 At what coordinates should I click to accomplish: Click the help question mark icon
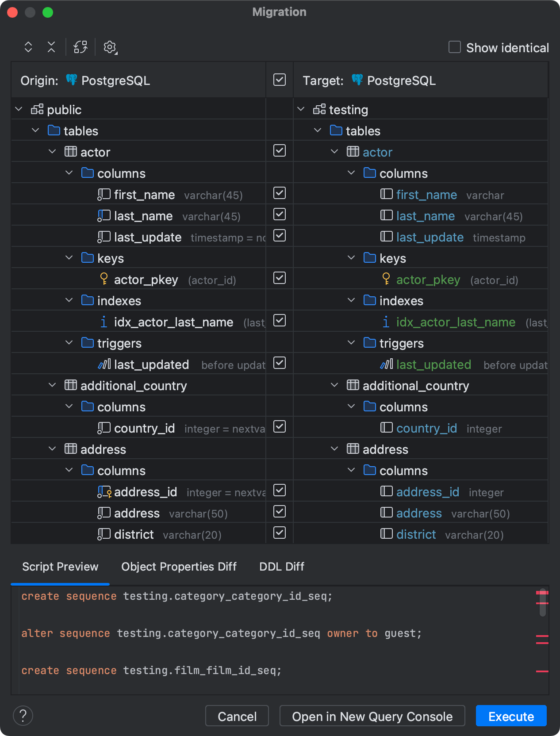pyautogui.click(x=23, y=715)
